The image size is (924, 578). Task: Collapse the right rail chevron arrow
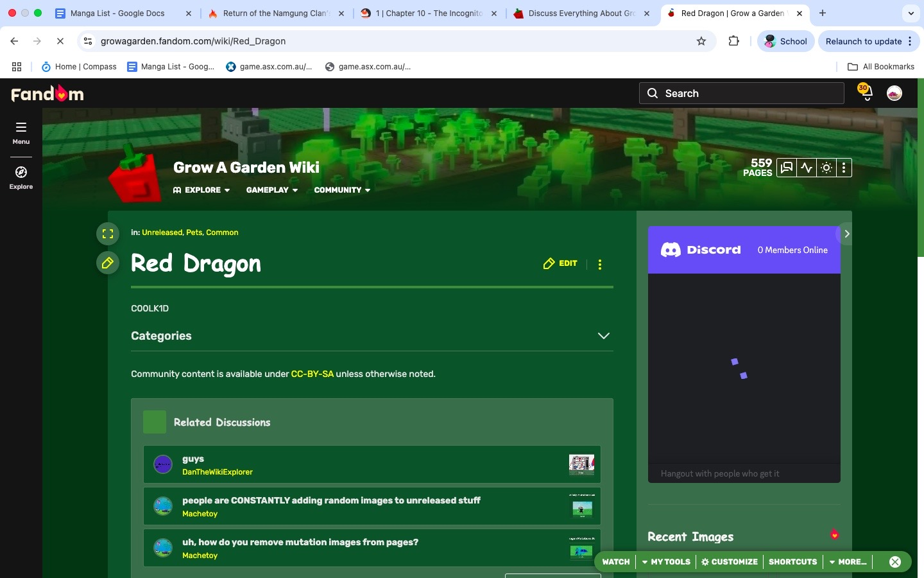click(846, 234)
